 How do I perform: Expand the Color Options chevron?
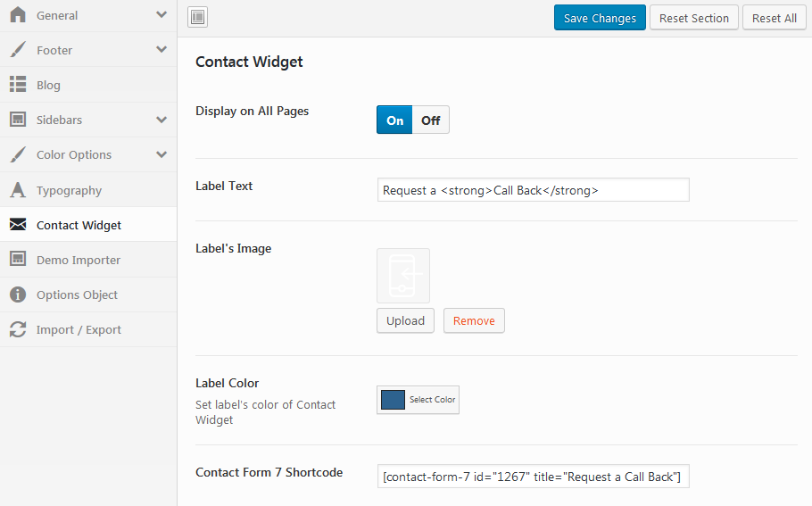coord(161,154)
